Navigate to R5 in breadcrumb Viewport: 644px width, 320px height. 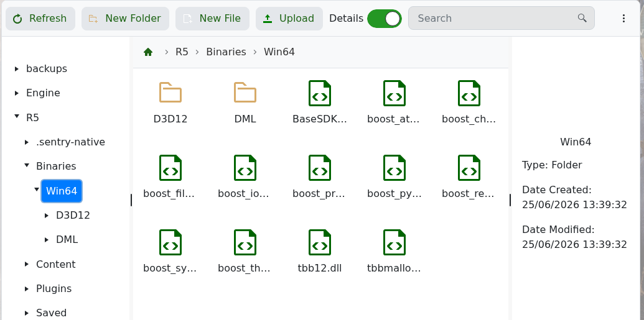(182, 52)
